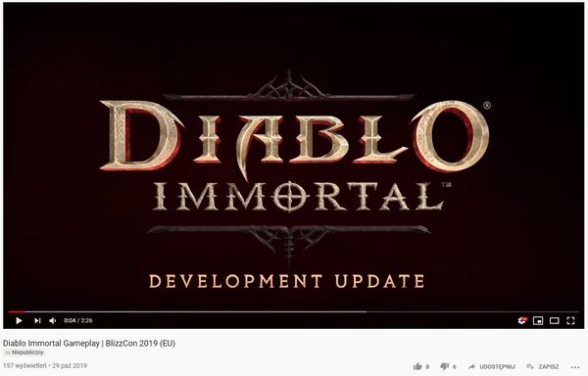Enter fullscreen mode
Viewport: 588px width, 376px height.
click(570, 320)
